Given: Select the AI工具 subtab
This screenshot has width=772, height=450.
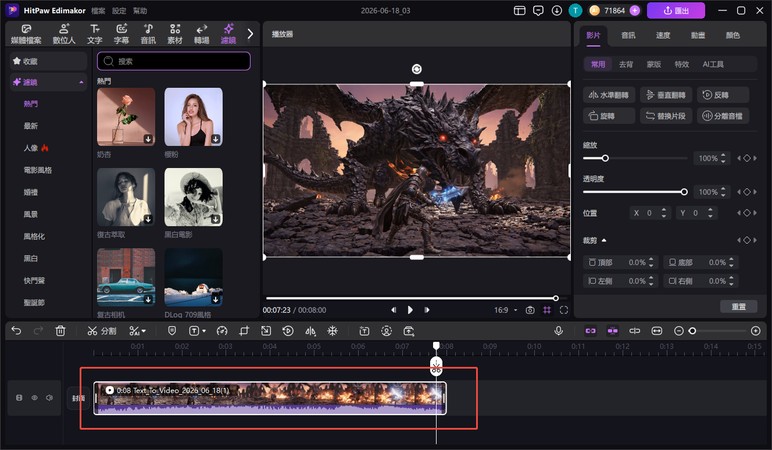Looking at the screenshot, I should coord(713,64).
